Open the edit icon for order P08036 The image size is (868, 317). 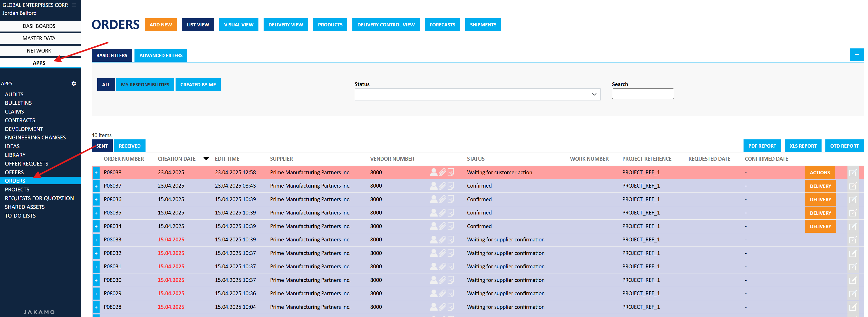click(x=853, y=200)
